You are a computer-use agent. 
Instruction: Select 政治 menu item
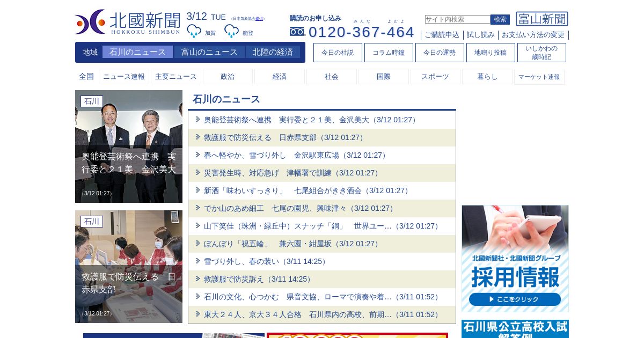coord(228,77)
